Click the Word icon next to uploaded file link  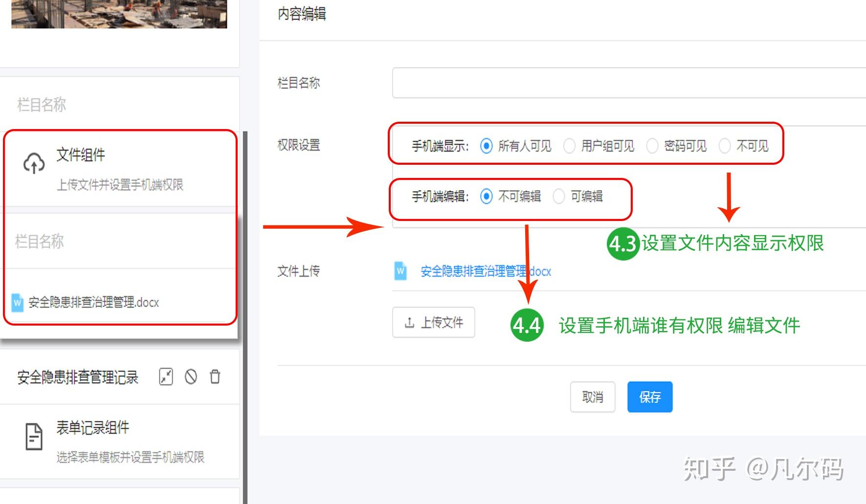pos(400,271)
